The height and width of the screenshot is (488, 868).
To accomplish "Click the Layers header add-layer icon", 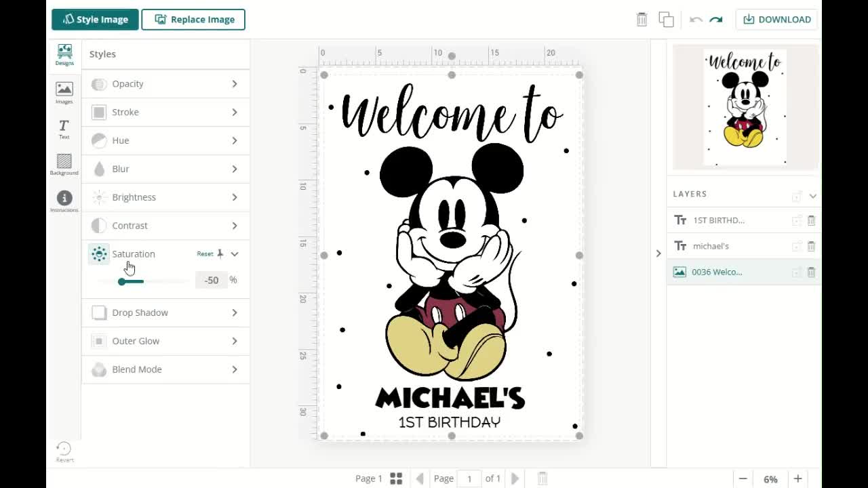I will [797, 196].
